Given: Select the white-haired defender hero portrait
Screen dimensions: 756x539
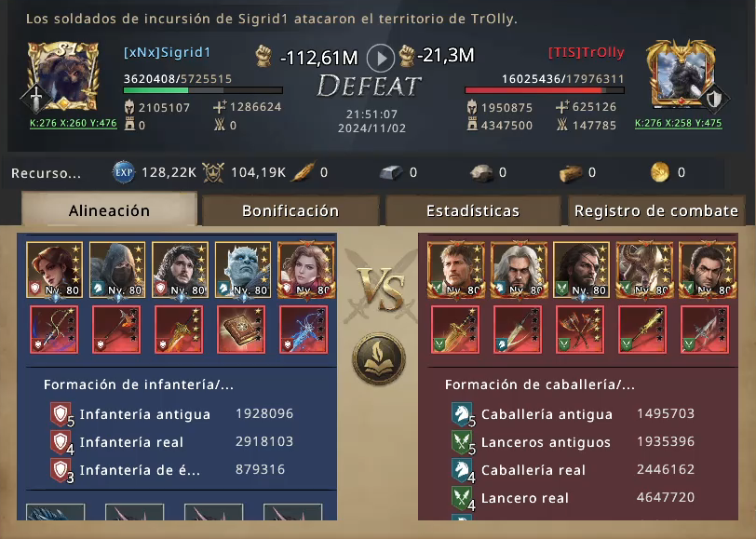Looking at the screenshot, I should (x=519, y=270).
